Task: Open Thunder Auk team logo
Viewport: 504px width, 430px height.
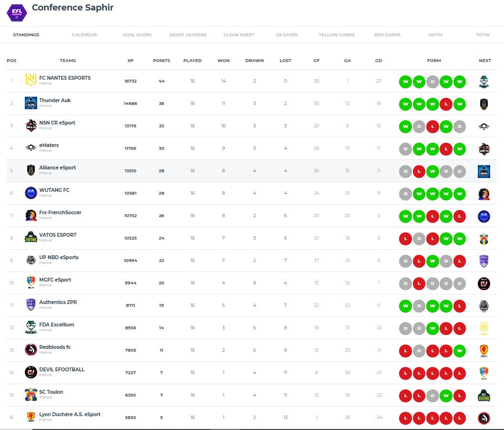Action: pos(31,103)
